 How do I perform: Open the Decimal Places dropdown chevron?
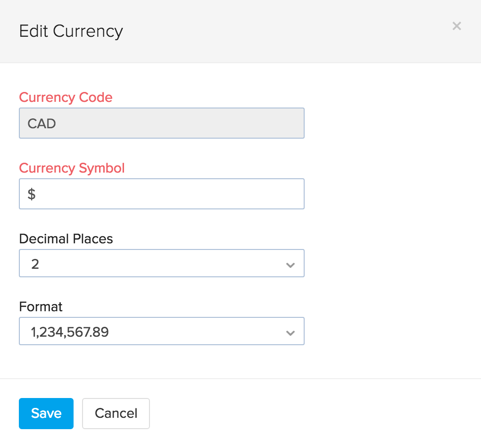(x=290, y=265)
